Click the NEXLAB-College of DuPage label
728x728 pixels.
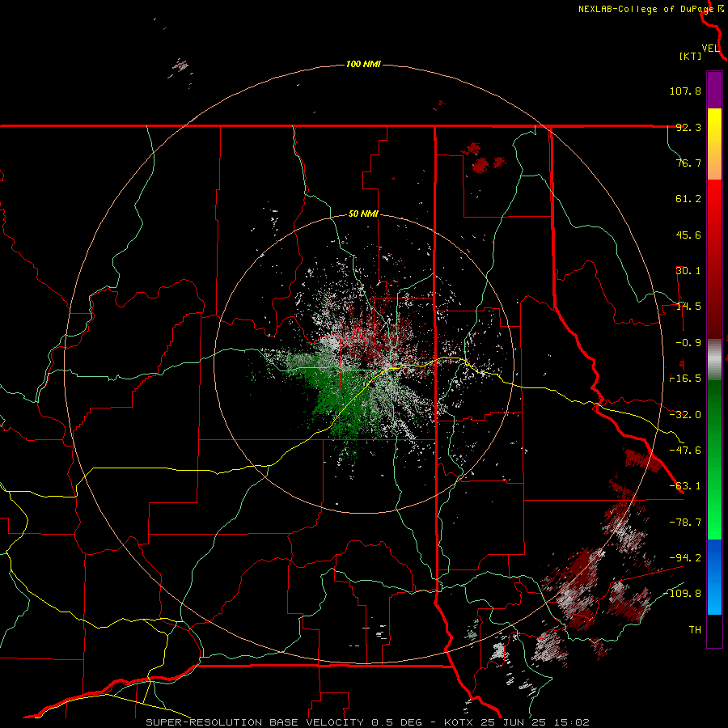click(x=646, y=9)
